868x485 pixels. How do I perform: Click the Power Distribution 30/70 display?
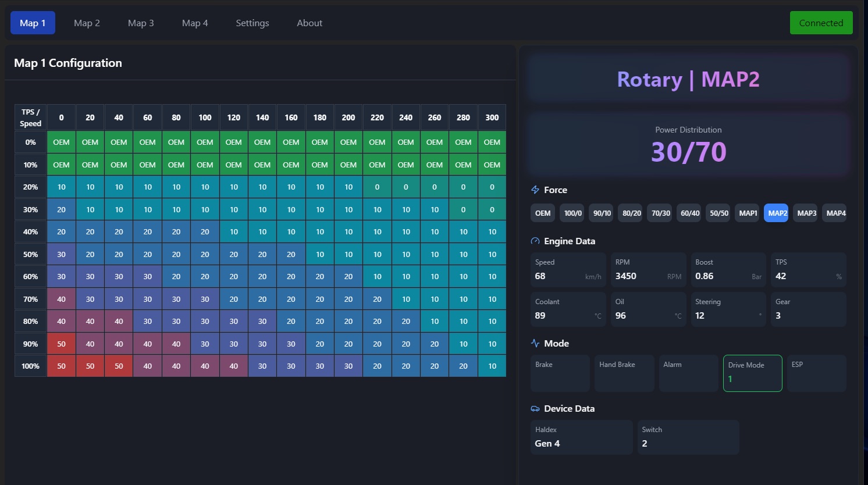pos(688,145)
